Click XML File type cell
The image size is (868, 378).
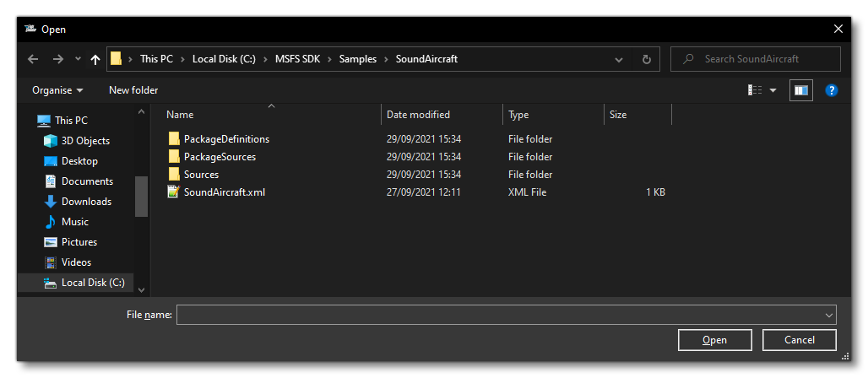click(x=527, y=192)
